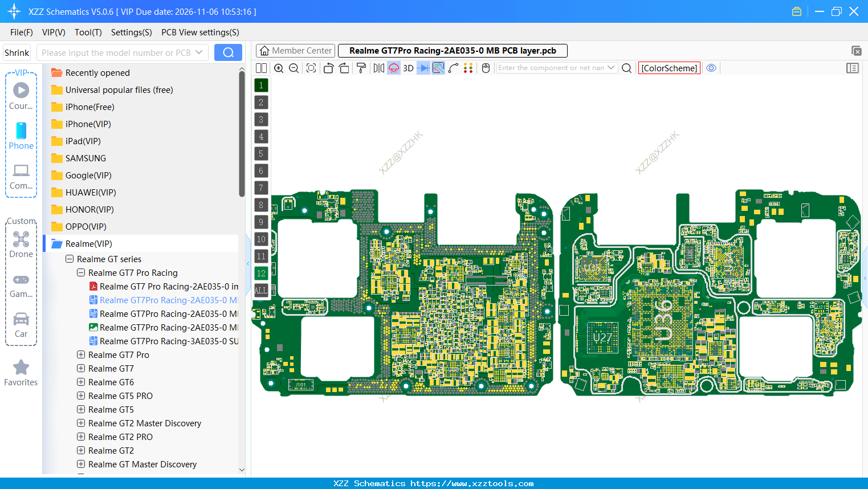
Task: Toggle visibility with the eye icon near ColorScheme
Action: pyautogui.click(x=711, y=68)
